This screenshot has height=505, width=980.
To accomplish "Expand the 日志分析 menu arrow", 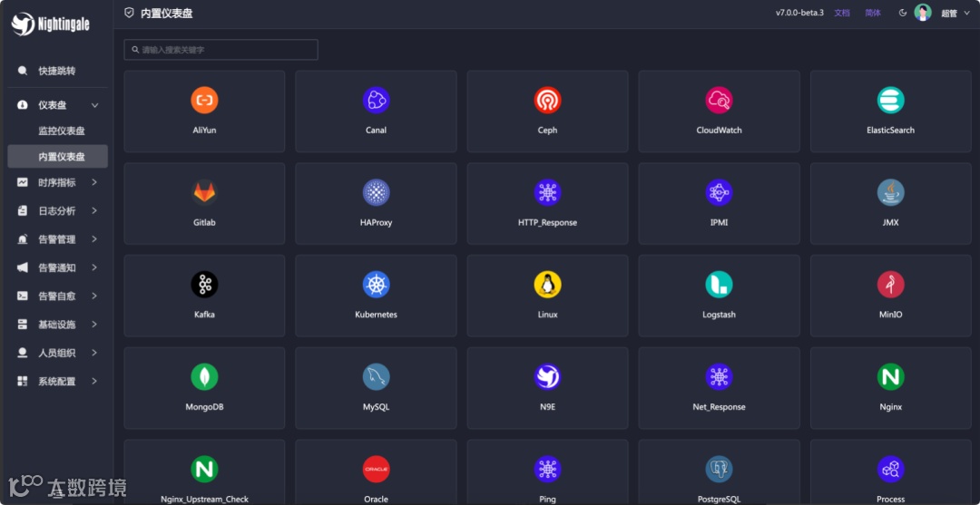I will (94, 211).
